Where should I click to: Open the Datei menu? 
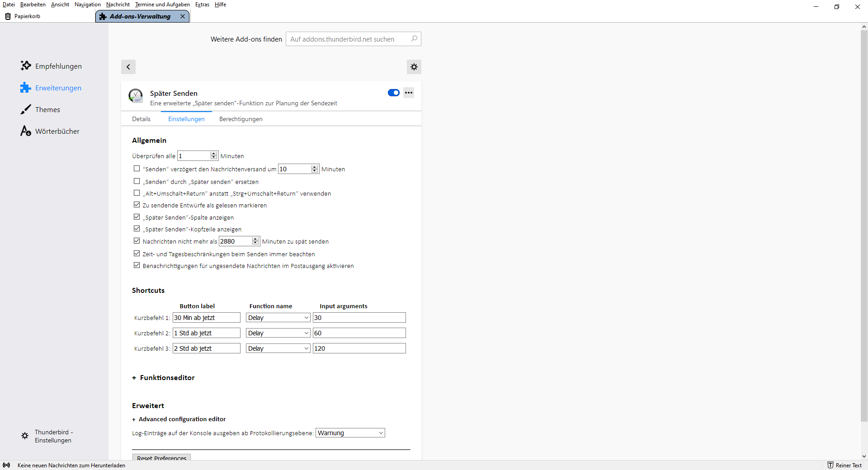[9, 5]
